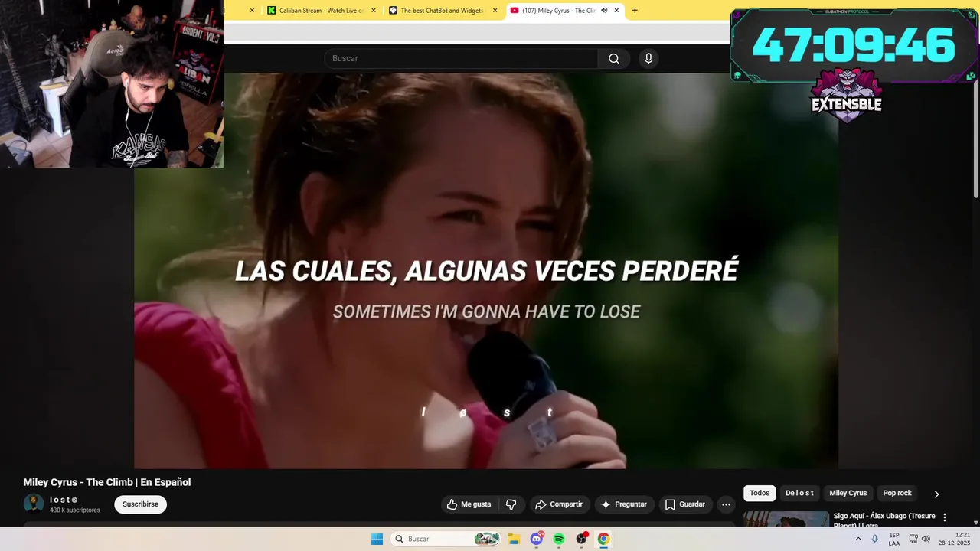The image size is (980, 551).
Task: Click the ESP LAA language indicator
Action: coord(894,539)
